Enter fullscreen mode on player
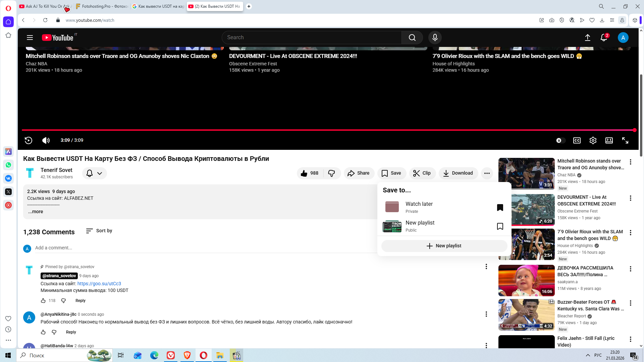The width and height of the screenshot is (644, 362). point(625,140)
